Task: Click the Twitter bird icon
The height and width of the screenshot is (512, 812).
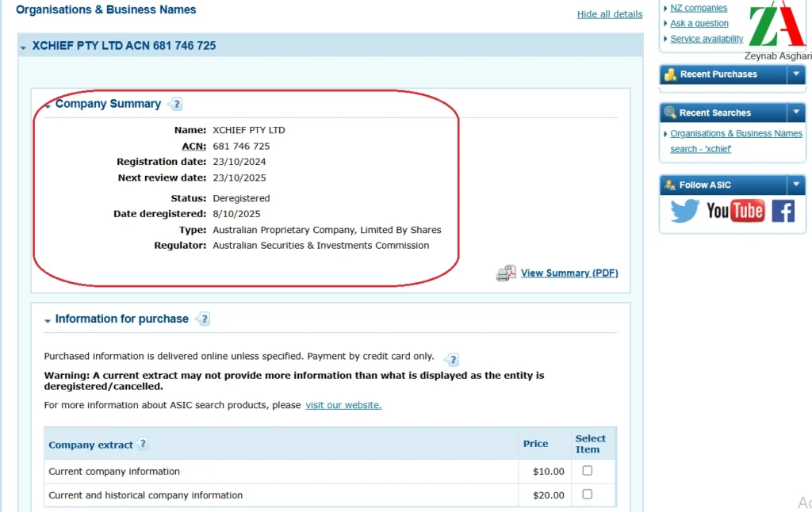Action: [x=684, y=211]
